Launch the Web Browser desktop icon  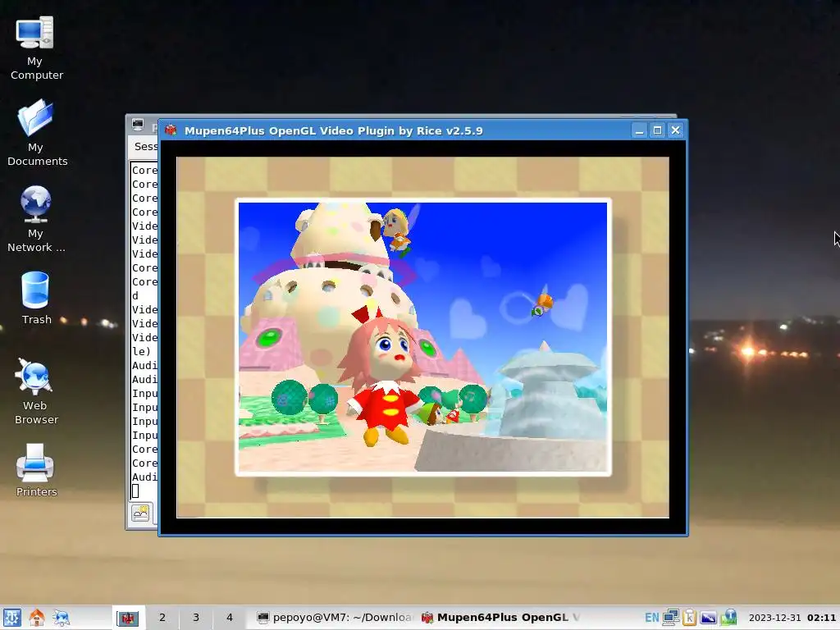[36, 391]
